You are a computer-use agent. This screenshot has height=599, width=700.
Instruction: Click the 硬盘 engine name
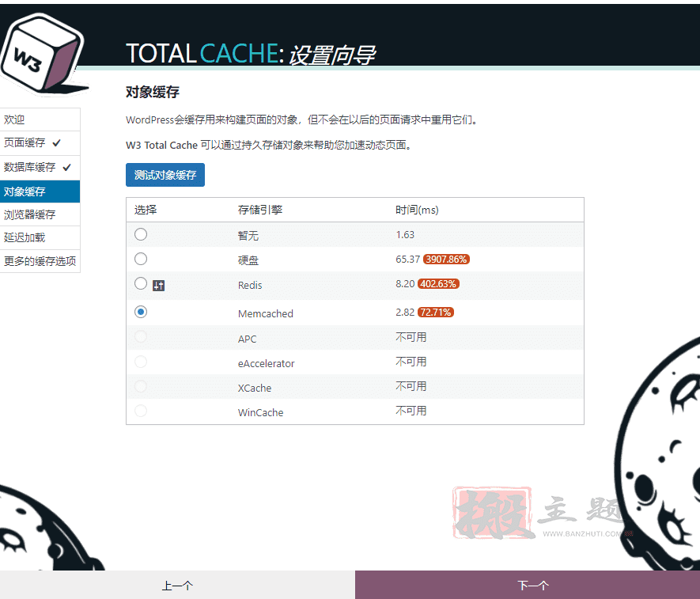click(248, 260)
